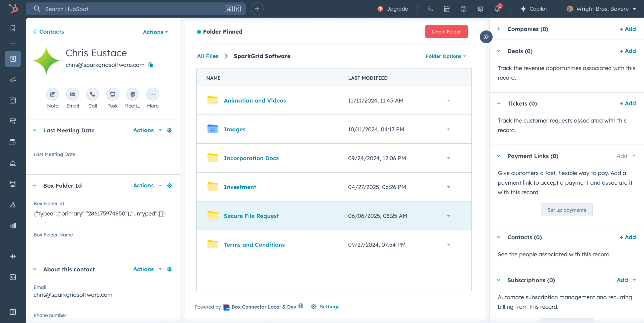Open the Breeze AI sparkle sidebar icon
The width and height of the screenshot is (644, 323).
(13, 256)
